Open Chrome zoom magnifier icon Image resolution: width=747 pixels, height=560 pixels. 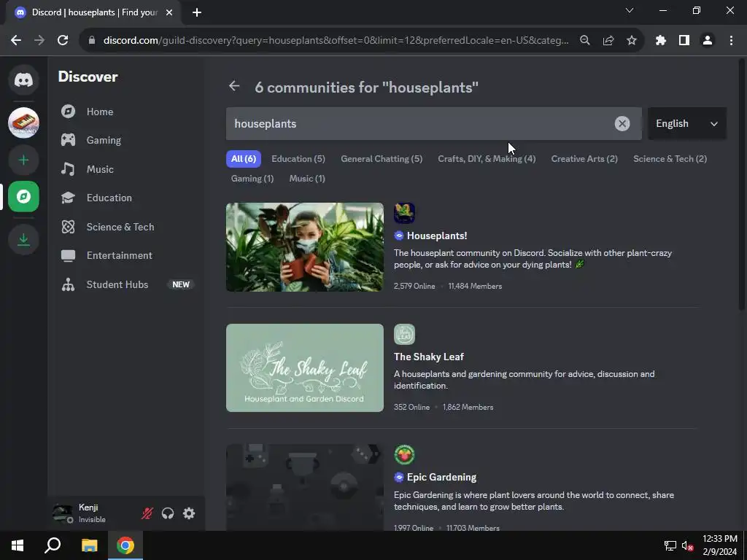(x=585, y=41)
